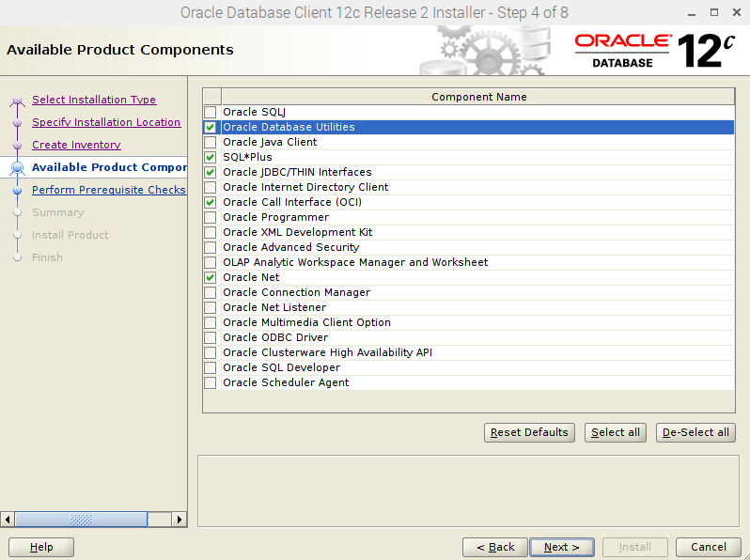Uncheck Oracle Database Utilities checkbox
This screenshot has height=560, width=750.
[210, 127]
